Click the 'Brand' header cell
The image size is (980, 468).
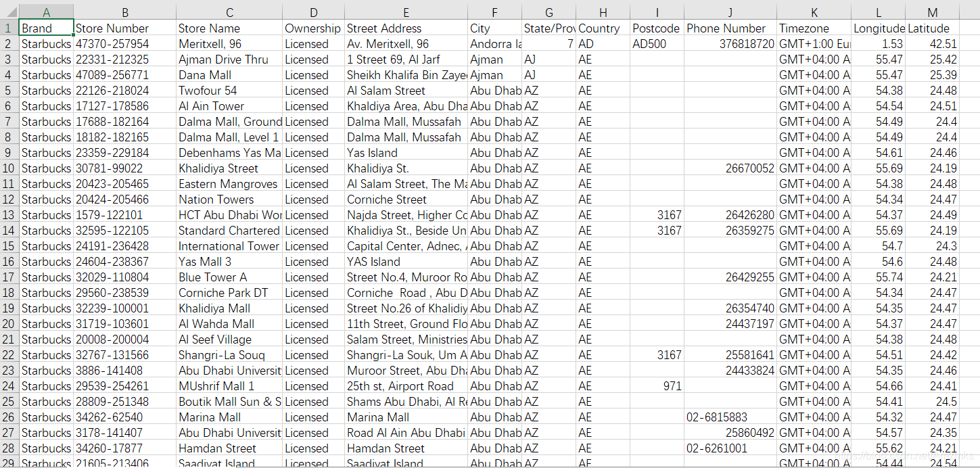point(47,28)
